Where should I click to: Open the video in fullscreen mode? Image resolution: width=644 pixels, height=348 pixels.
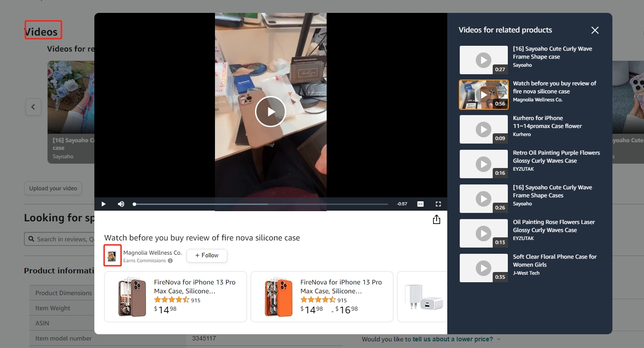(438, 204)
